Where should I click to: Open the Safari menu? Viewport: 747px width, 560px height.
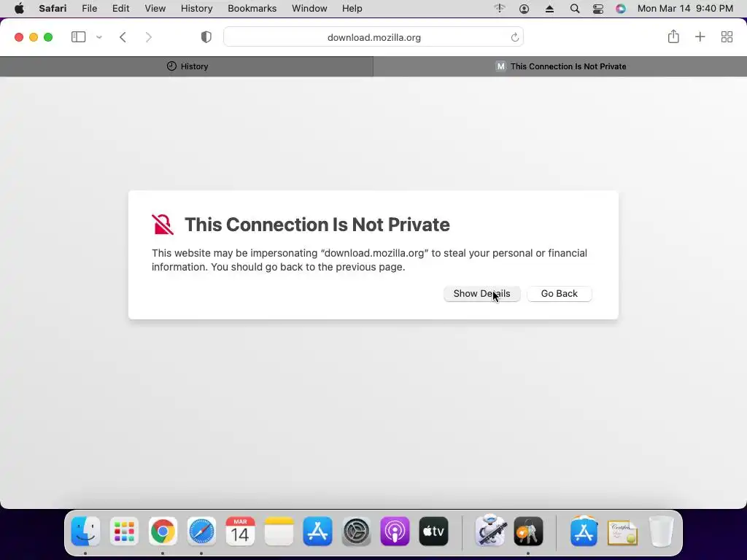[53, 9]
